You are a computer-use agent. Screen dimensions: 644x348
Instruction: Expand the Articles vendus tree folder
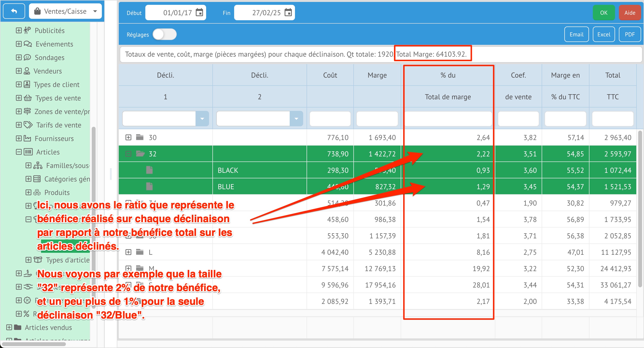(9, 327)
